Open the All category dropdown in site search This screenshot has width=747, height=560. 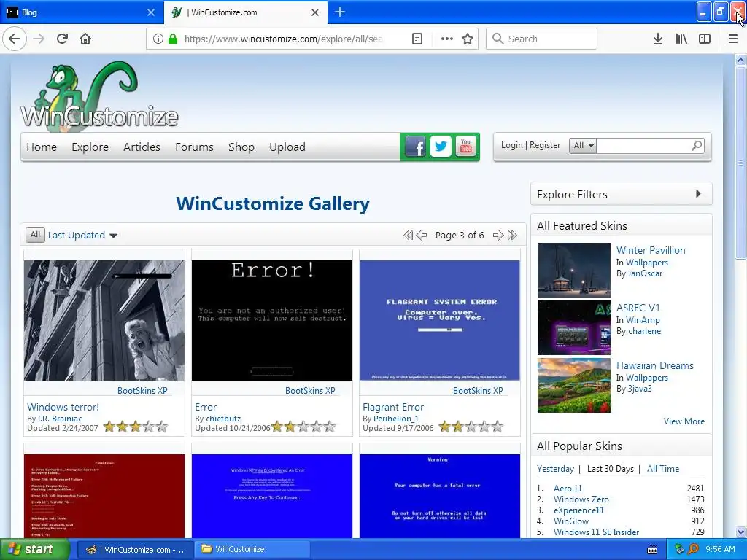pyautogui.click(x=583, y=146)
